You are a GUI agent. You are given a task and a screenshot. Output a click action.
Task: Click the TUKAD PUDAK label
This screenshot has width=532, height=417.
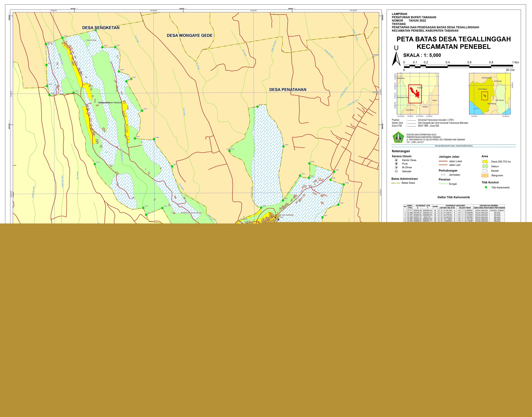pyautogui.click(x=91, y=40)
